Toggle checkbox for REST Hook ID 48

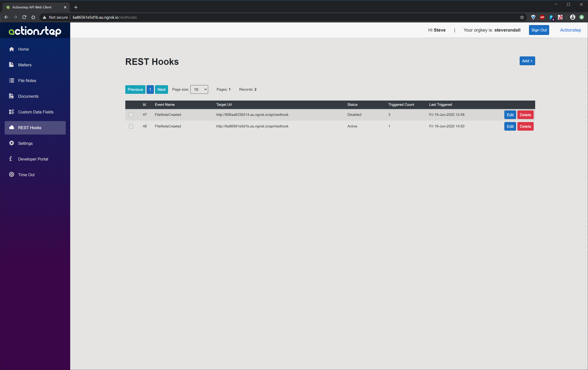tap(131, 126)
